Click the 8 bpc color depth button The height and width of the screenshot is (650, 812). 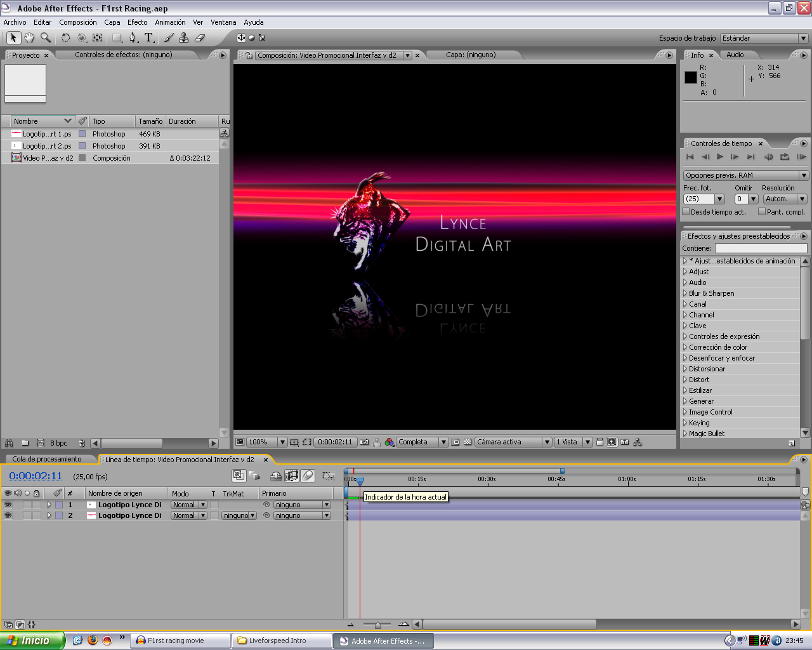pyautogui.click(x=58, y=443)
